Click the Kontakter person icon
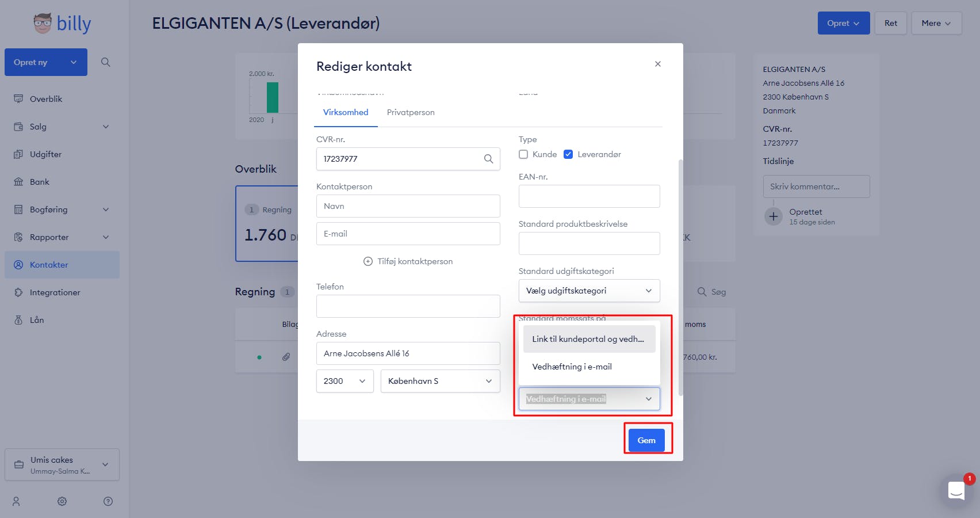The width and height of the screenshot is (980, 518). (18, 265)
